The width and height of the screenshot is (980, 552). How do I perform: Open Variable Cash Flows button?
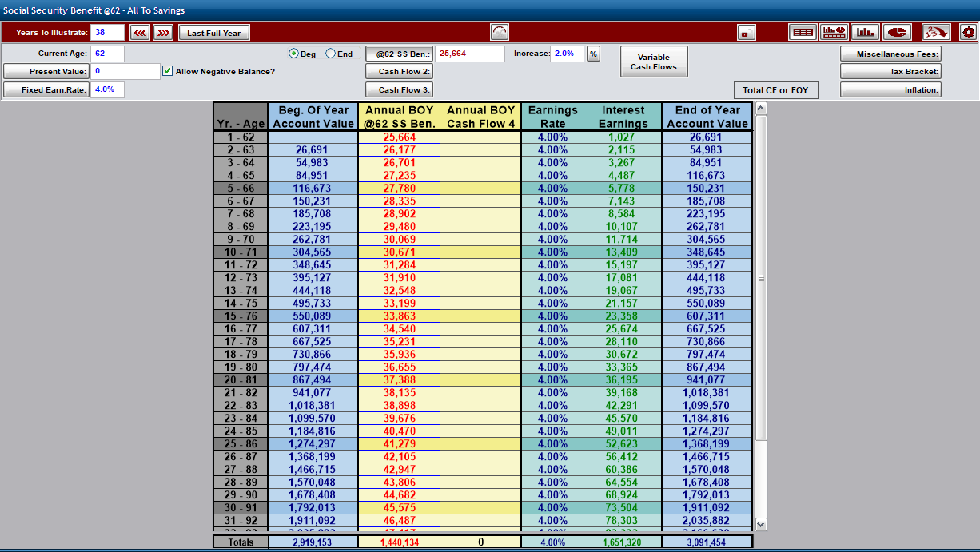pos(654,62)
